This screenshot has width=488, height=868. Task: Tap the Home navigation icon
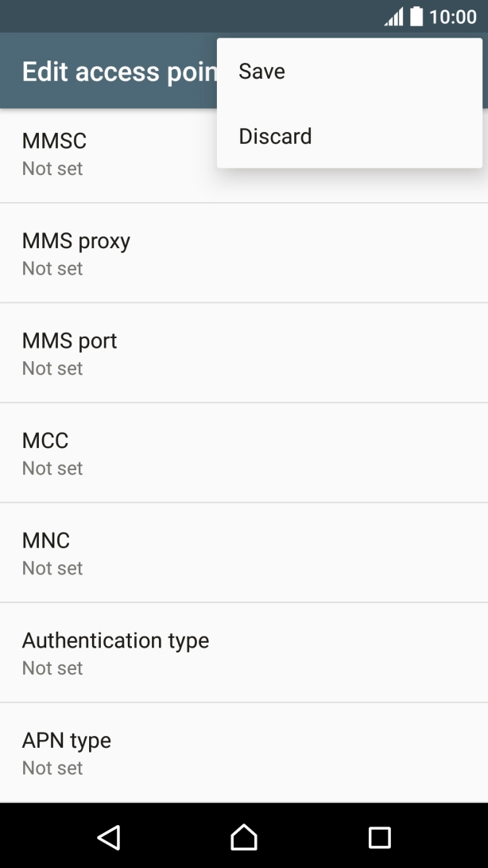[x=244, y=836]
